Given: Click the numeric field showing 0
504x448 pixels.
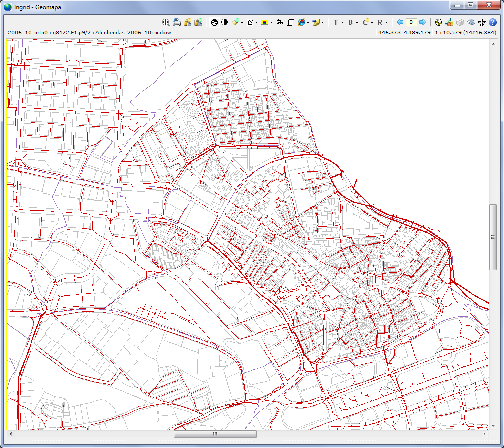Looking at the screenshot, I should coord(411,22).
